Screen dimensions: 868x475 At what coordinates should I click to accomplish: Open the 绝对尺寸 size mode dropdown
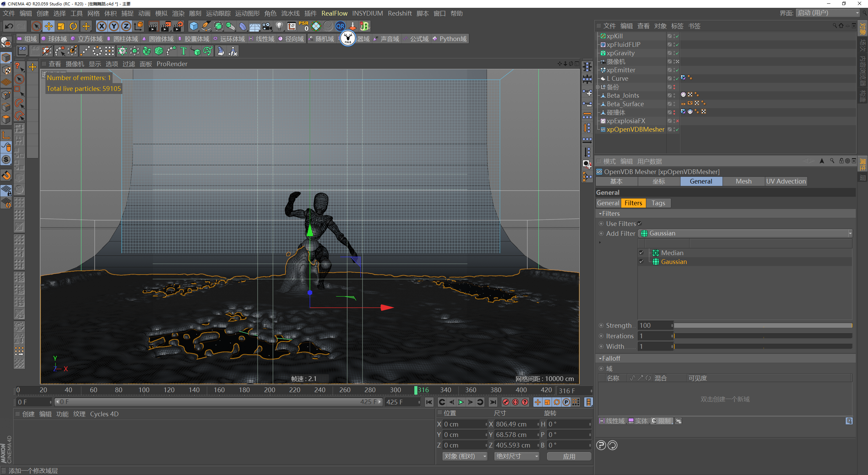tap(516, 456)
